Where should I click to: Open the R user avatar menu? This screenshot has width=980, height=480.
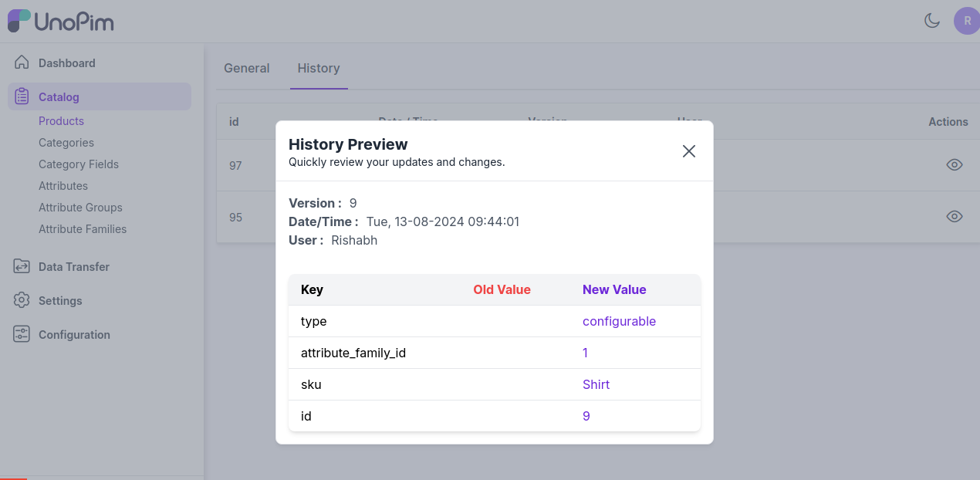coord(966,21)
